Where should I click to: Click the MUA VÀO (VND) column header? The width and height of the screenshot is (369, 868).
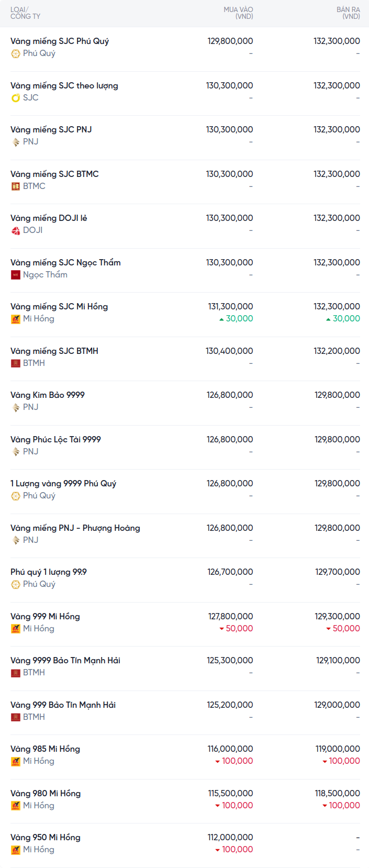pos(238,13)
